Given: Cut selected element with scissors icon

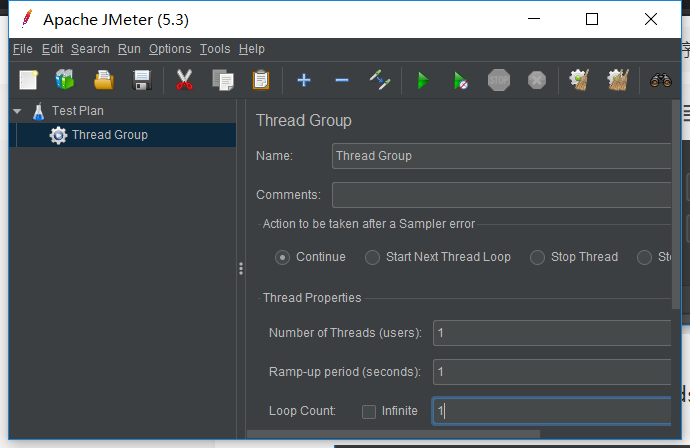Looking at the screenshot, I should 184,80.
